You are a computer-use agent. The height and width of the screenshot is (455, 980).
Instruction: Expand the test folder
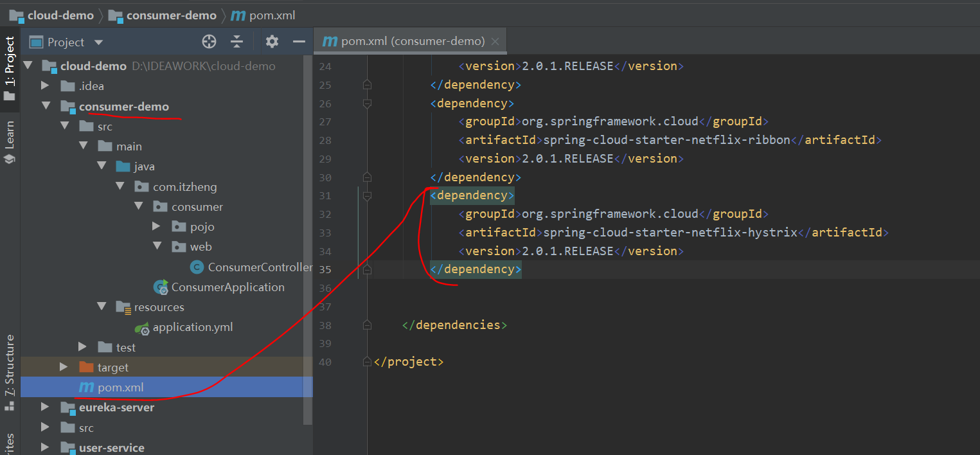click(x=82, y=346)
